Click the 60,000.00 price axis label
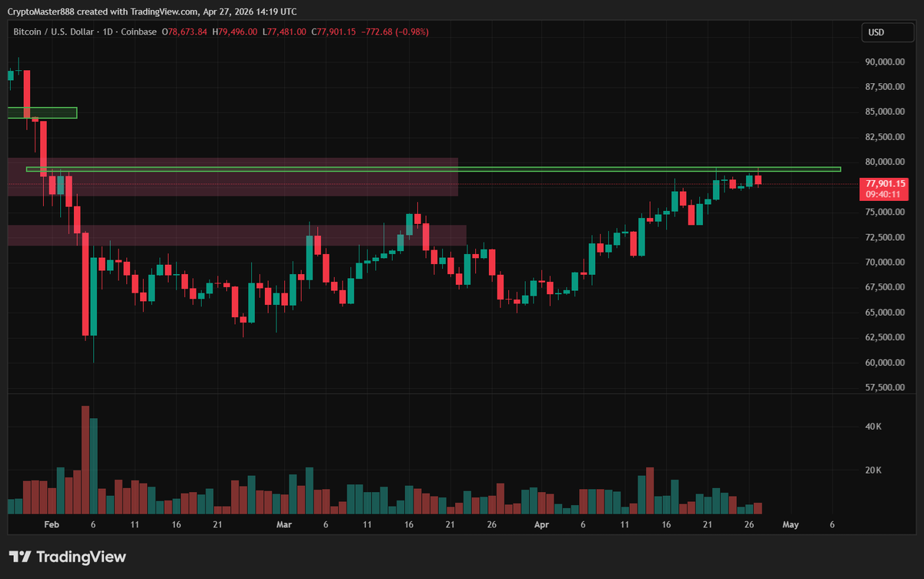The width and height of the screenshot is (924, 579). pyautogui.click(x=885, y=363)
